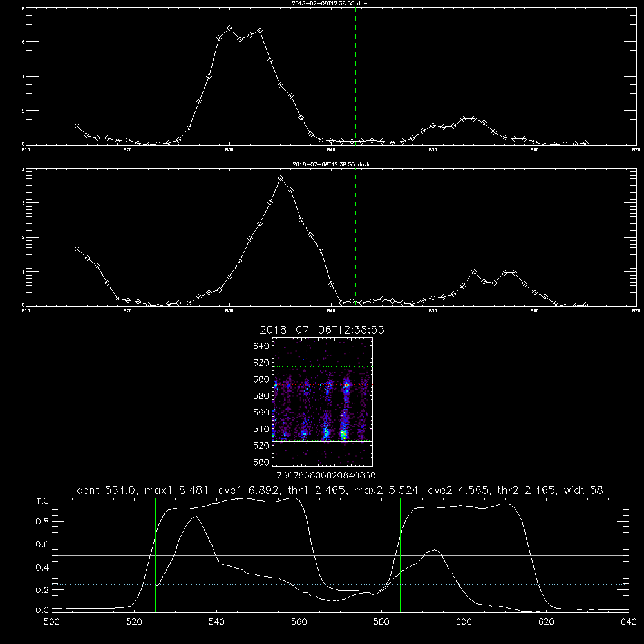Click the red dotted line at 535 in bottom plot
Screen dimensions: 644x644
coord(196,554)
